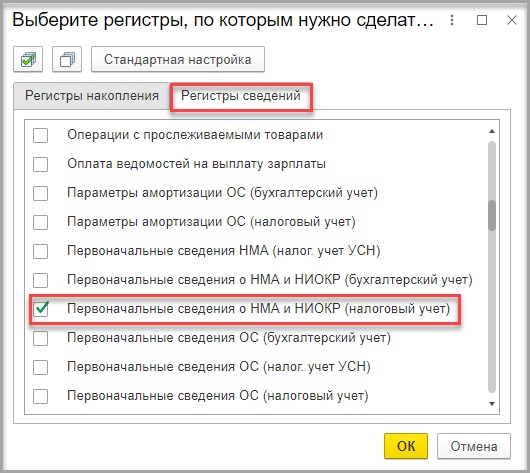
Task: Click the uncheck all registers icon
Action: [67, 60]
